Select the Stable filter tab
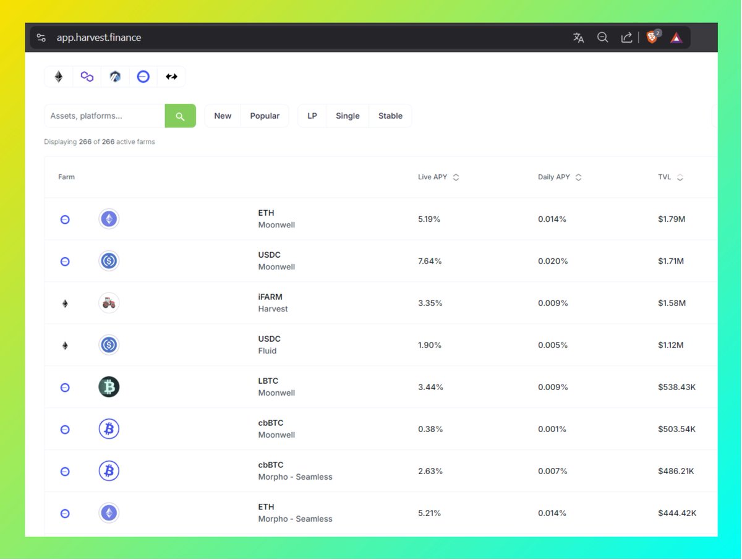The image size is (742, 560). coord(390,116)
